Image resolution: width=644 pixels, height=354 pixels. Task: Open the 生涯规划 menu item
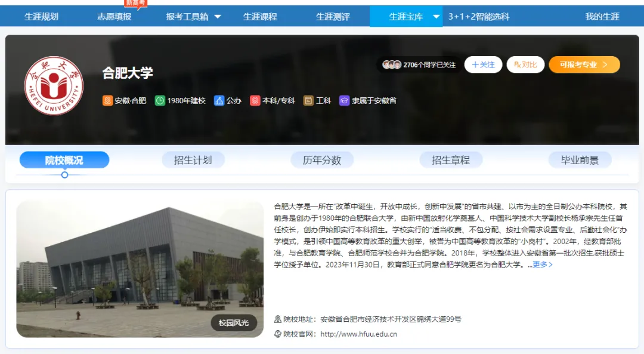(x=42, y=17)
